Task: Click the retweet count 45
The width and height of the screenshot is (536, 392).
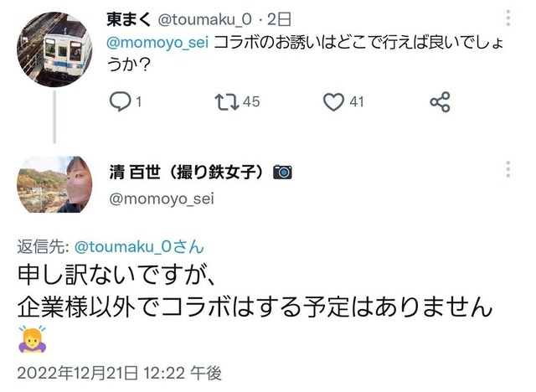Action: [251, 102]
